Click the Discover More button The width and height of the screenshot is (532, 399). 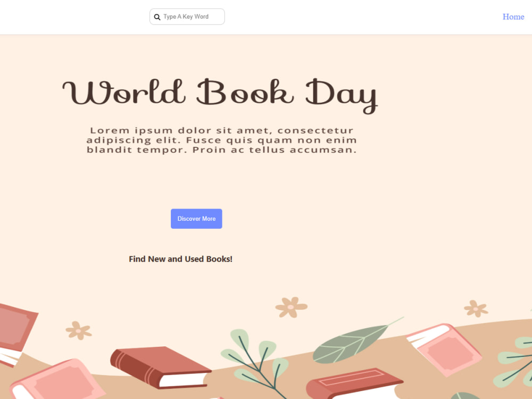(196, 219)
